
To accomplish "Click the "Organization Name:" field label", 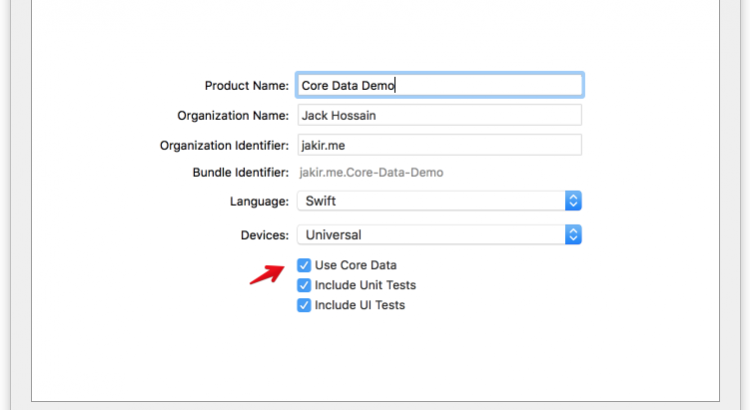I will (233, 116).
